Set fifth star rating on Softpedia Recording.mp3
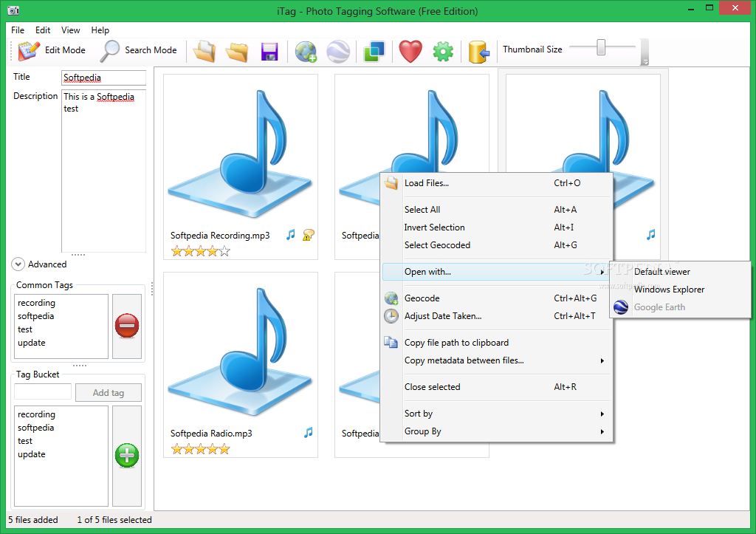 point(224,251)
